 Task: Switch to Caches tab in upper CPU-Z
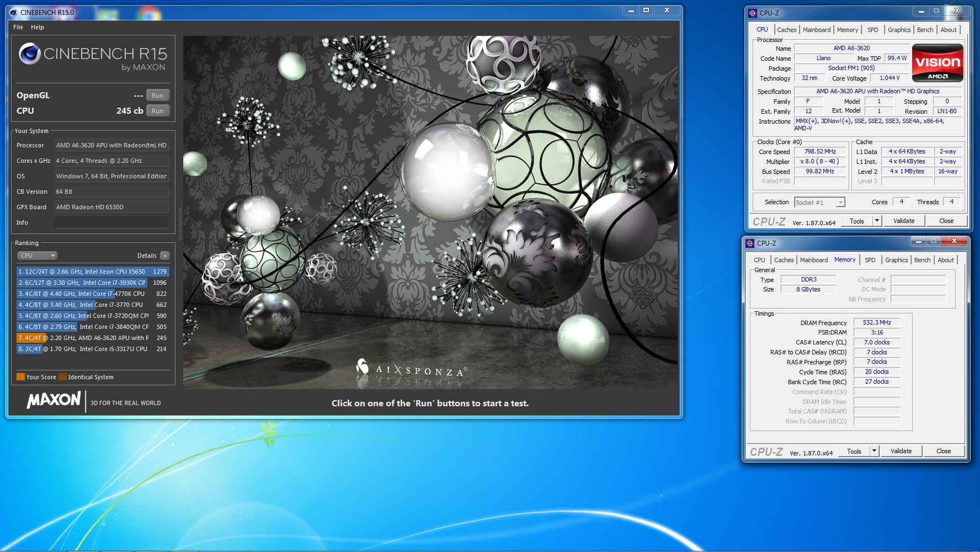pos(787,30)
